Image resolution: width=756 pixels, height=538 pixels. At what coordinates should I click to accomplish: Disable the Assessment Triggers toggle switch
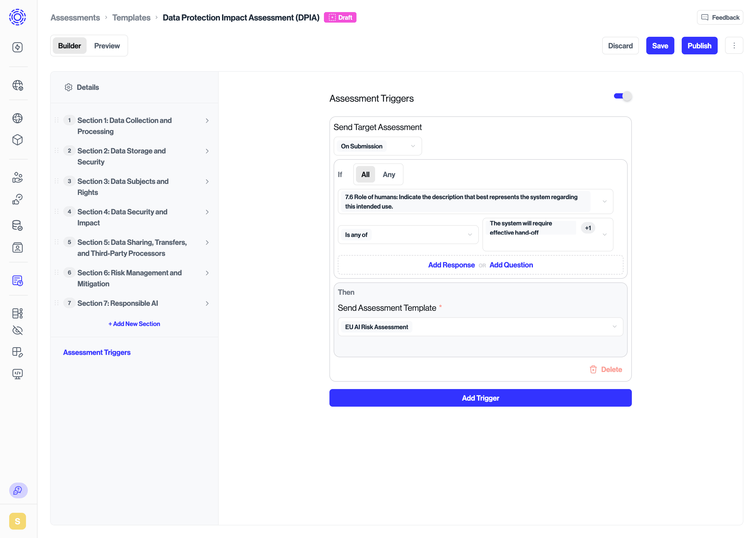pyautogui.click(x=622, y=96)
